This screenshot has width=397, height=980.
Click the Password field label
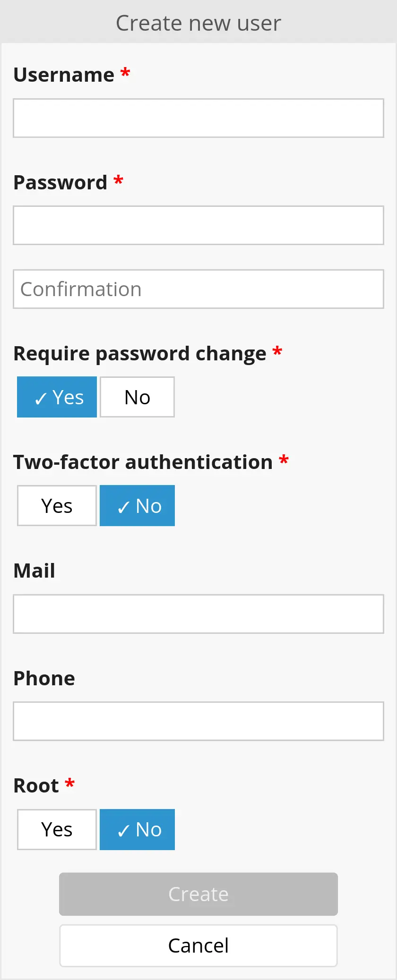click(60, 182)
